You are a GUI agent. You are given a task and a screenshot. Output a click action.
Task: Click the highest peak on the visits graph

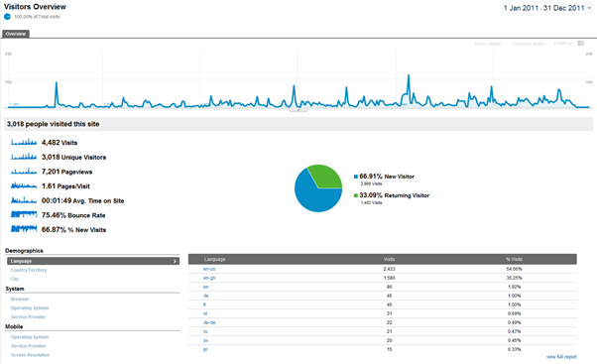(409, 75)
